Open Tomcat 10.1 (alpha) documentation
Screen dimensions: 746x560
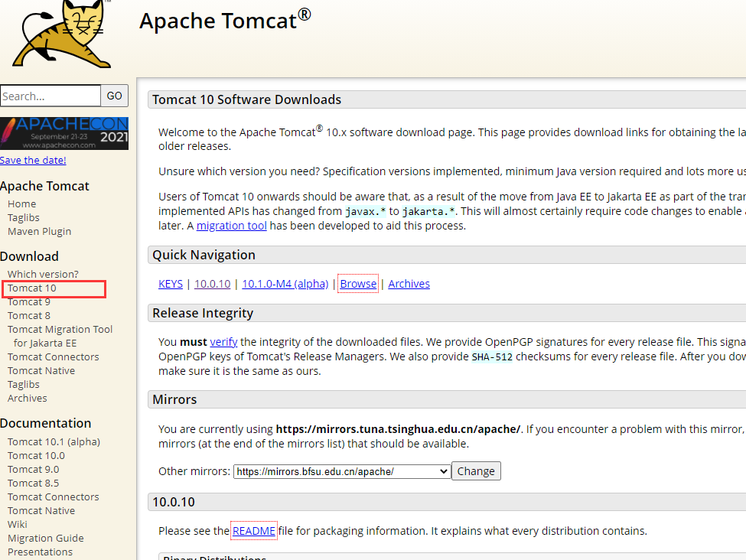coord(54,442)
